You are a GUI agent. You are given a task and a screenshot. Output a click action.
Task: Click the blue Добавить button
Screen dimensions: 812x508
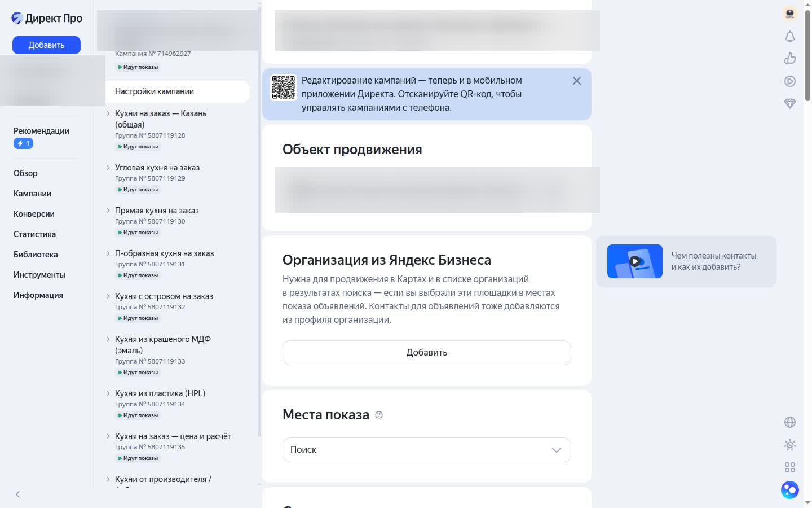click(x=46, y=45)
